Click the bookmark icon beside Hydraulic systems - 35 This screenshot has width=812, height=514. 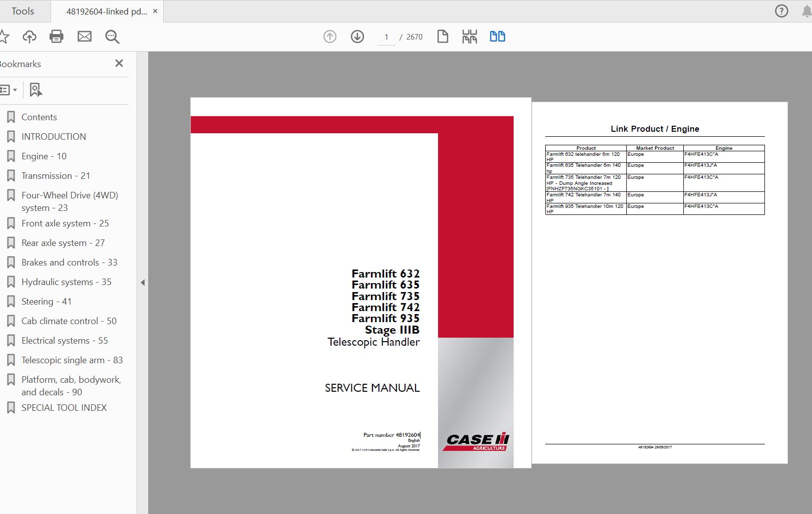point(11,282)
